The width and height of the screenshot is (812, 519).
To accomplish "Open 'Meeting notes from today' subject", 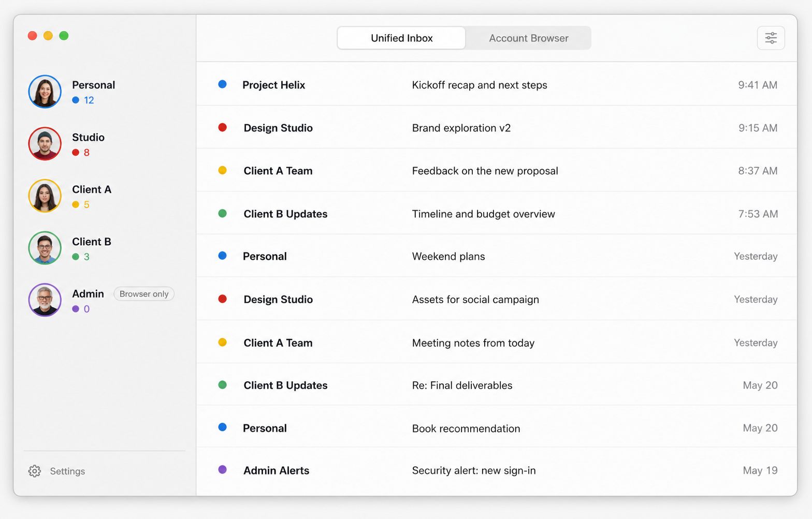I will 473,343.
